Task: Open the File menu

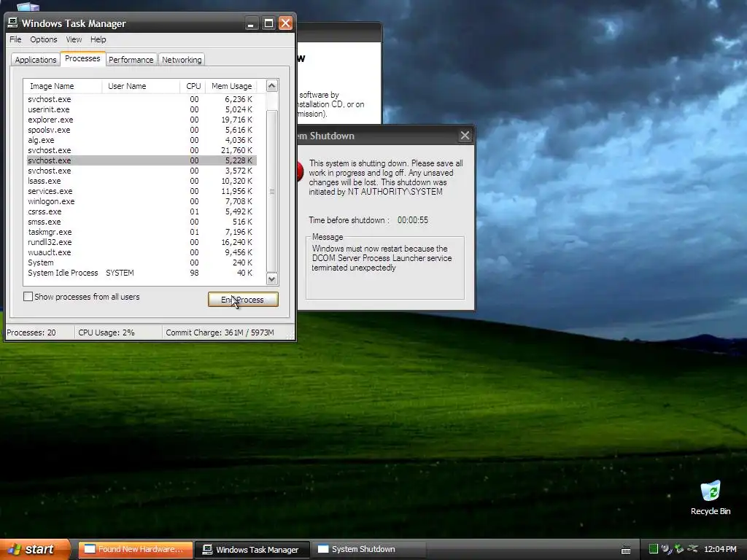Action: (x=15, y=39)
